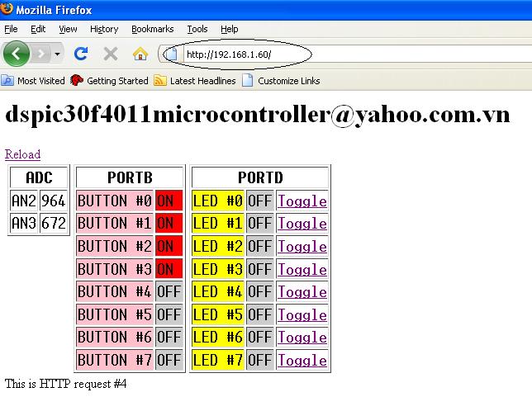Click the BUTTON #3 label cell
Screen dimensions: 532x411
point(115,269)
